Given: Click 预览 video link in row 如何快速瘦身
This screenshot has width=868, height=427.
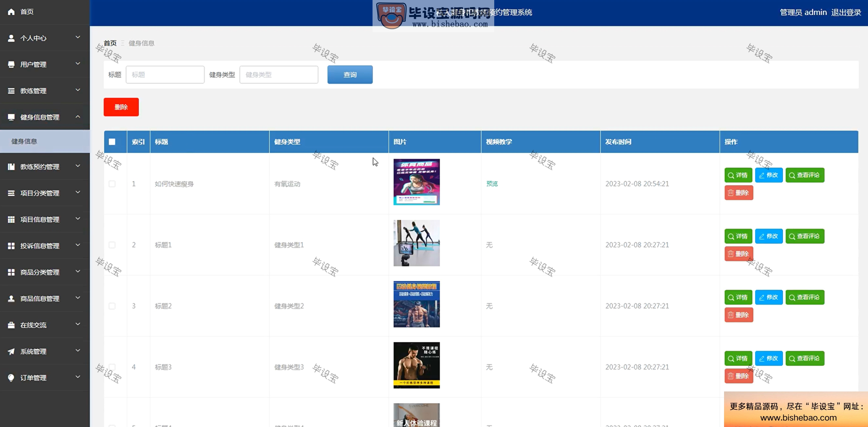Looking at the screenshot, I should click(x=492, y=184).
